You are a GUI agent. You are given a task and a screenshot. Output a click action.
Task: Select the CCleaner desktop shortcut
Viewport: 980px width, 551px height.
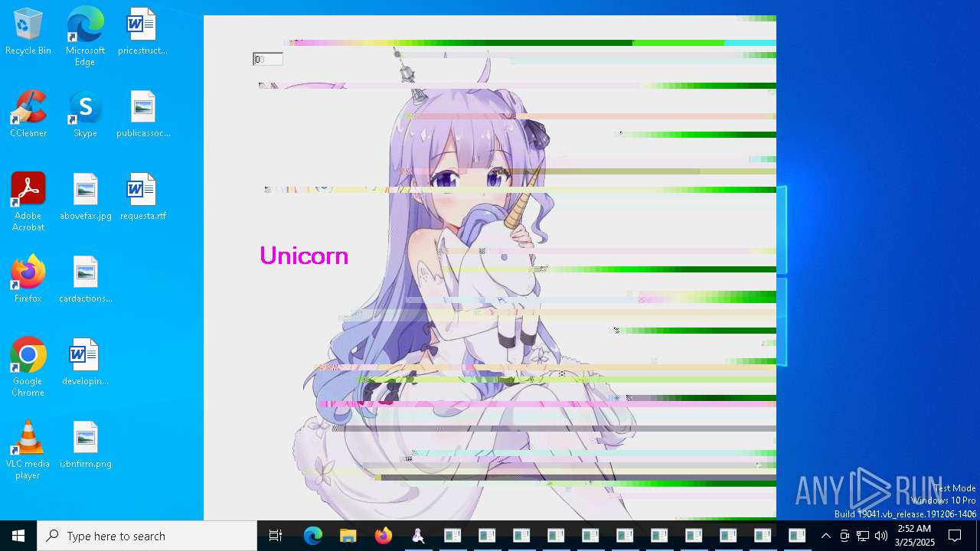pos(28,114)
